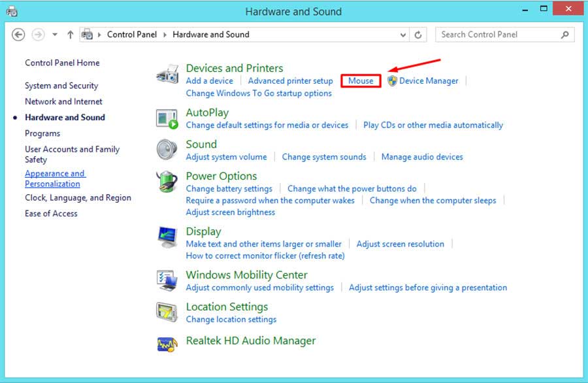Open Network and Internet category
Viewport: 588px width, 383px height.
click(63, 102)
